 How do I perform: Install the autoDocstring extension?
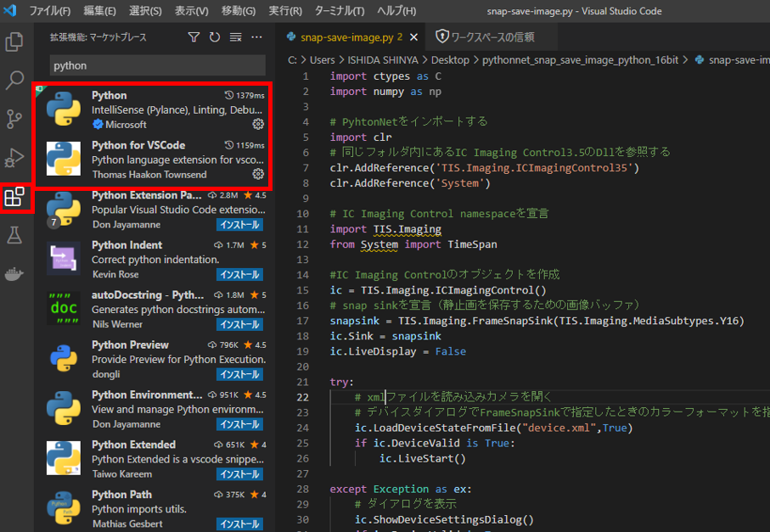(x=239, y=324)
